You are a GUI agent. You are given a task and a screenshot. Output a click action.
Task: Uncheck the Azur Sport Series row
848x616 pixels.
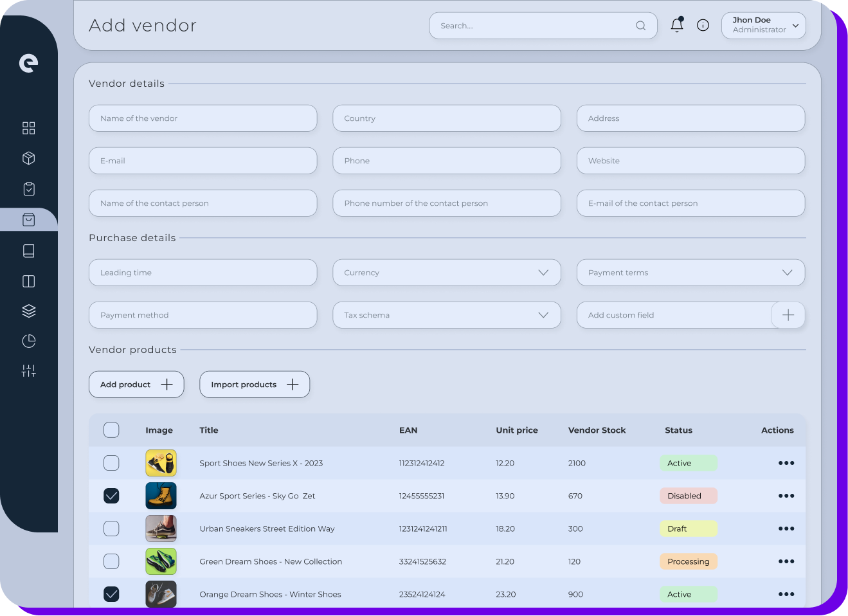[111, 496]
